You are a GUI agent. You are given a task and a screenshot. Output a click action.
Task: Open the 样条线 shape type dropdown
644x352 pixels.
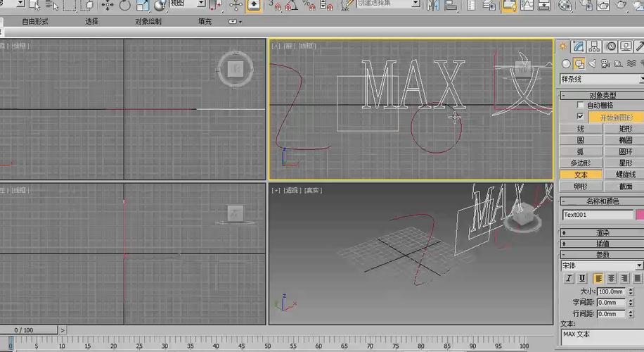click(602, 79)
